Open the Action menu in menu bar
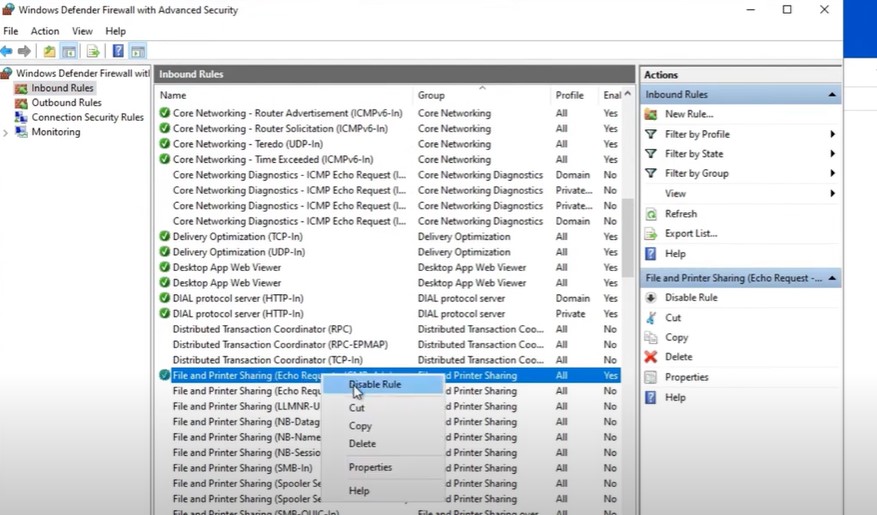 click(x=45, y=31)
